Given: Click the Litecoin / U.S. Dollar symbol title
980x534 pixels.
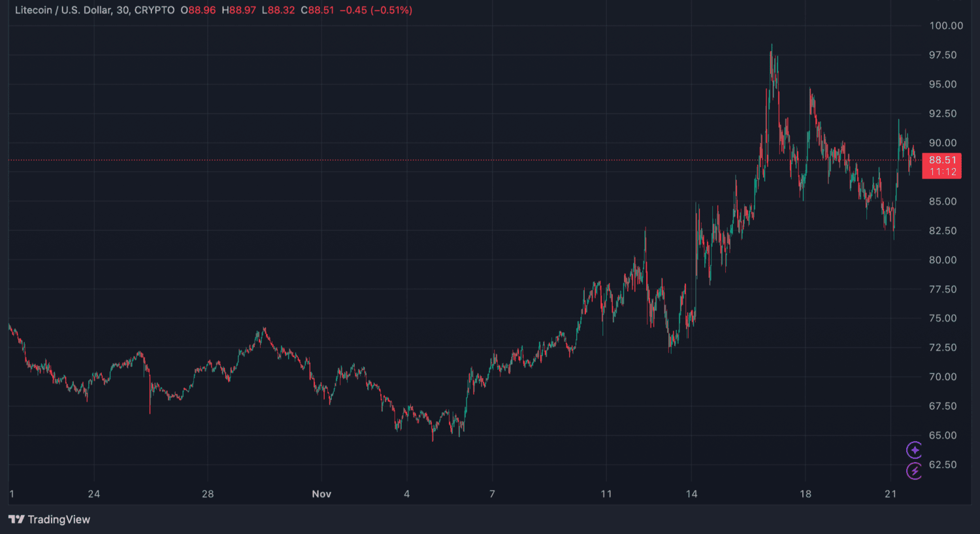Looking at the screenshot, I should tap(62, 10).
